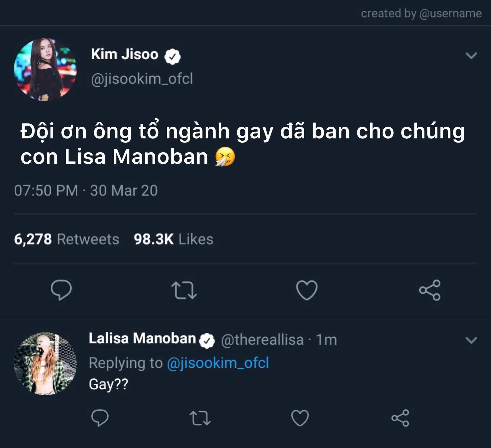Click the 07:50 PM · 30 Mar 20 timestamp
The width and height of the screenshot is (491, 448).
86,191
